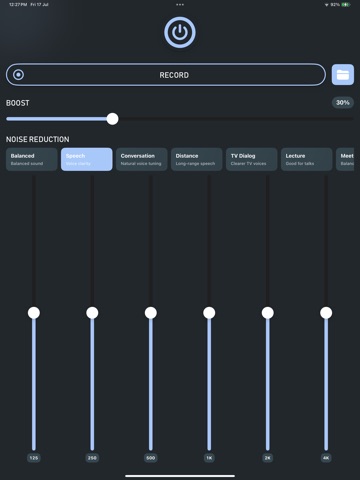Click the 4K frequency label

tap(326, 458)
